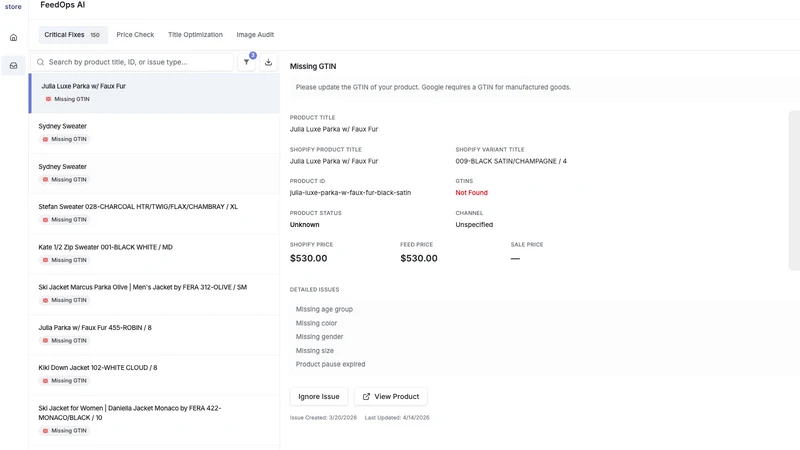This screenshot has width=800, height=450.
Task: Click the Missing gender issue
Action: click(x=319, y=337)
